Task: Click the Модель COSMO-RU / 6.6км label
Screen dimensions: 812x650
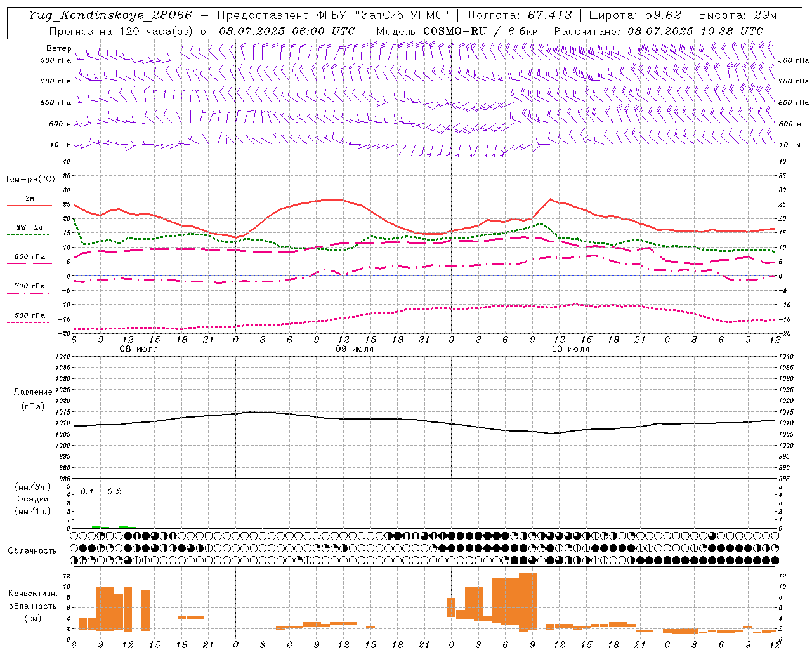Action: pos(457,31)
